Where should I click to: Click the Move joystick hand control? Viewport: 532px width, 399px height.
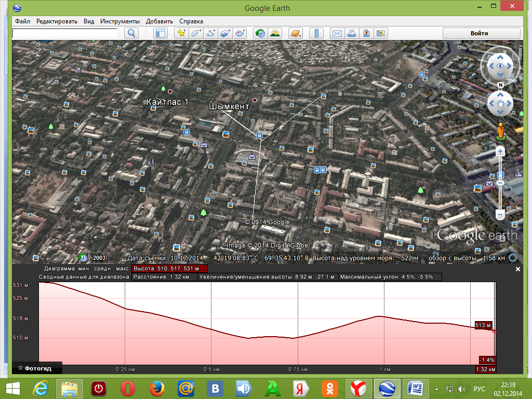coord(500,103)
